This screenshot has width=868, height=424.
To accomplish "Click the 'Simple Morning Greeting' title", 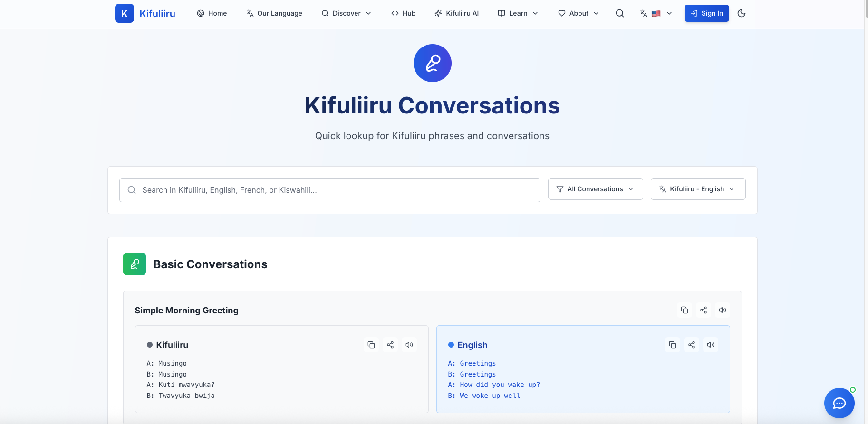I will click(x=187, y=310).
